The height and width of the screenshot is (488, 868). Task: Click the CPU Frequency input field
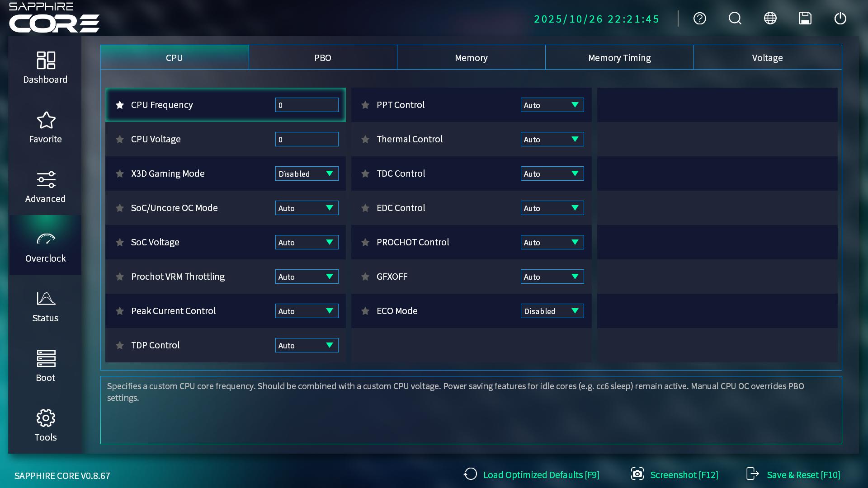(307, 105)
